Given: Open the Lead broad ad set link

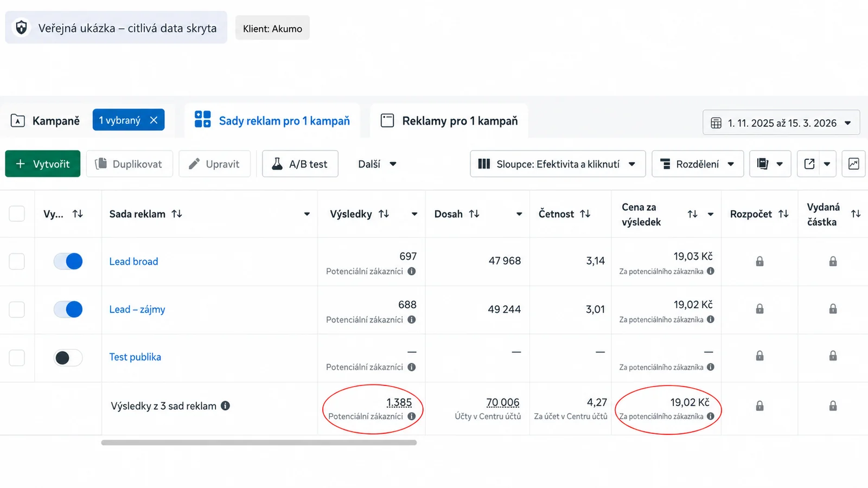Looking at the screenshot, I should [133, 261].
